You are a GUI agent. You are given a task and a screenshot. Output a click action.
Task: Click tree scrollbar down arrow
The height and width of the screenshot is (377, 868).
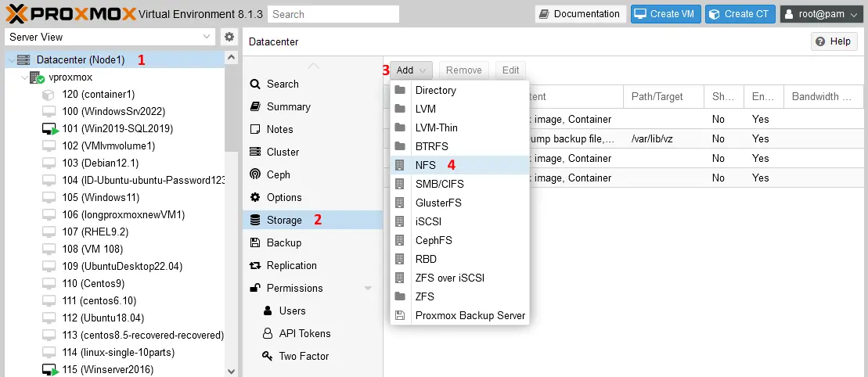click(232, 371)
